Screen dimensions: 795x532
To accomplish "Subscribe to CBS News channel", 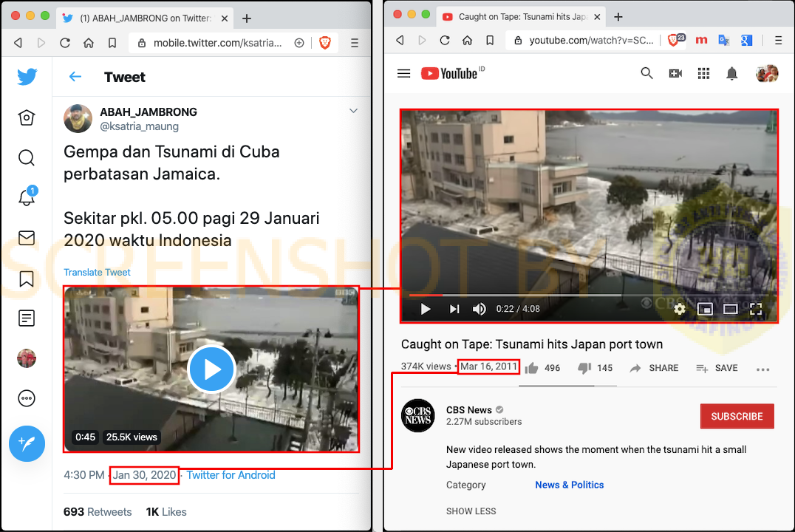I will tap(737, 417).
